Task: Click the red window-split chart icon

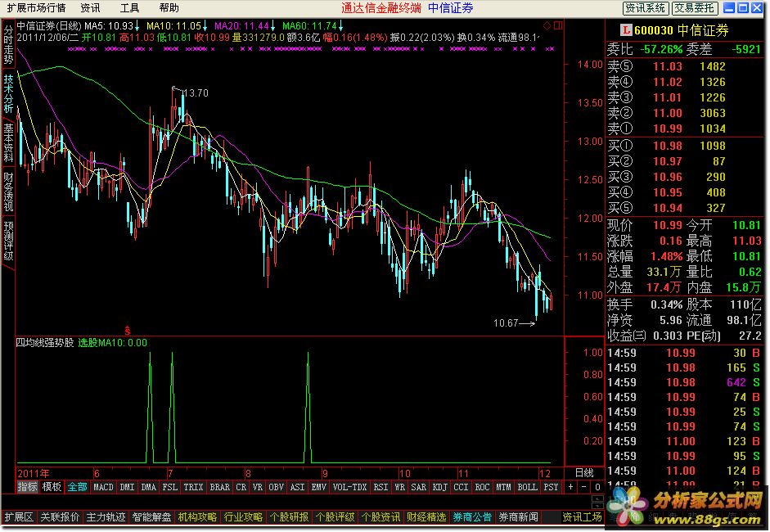Action: coord(558,25)
